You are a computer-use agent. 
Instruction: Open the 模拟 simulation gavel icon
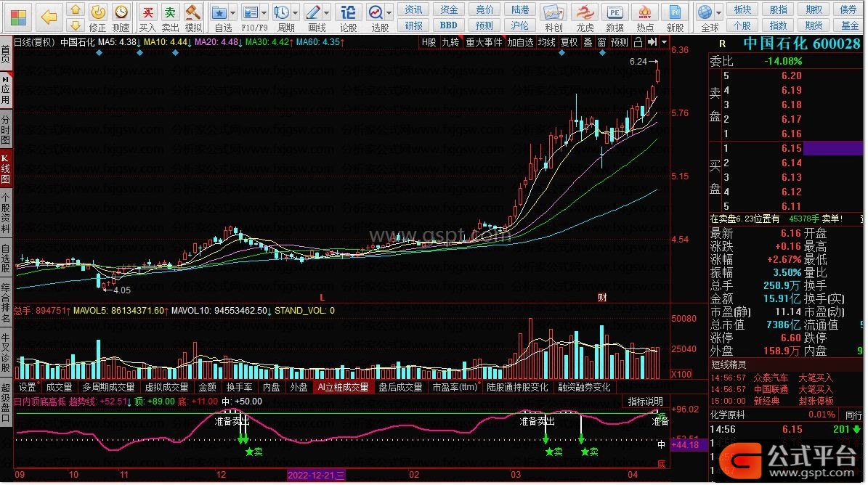[192, 17]
